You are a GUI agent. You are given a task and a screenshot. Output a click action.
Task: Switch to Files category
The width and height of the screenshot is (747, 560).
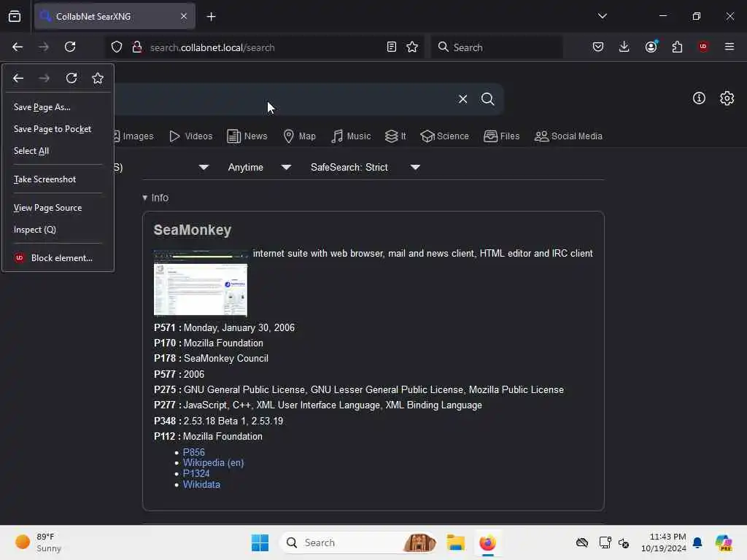tap(502, 136)
